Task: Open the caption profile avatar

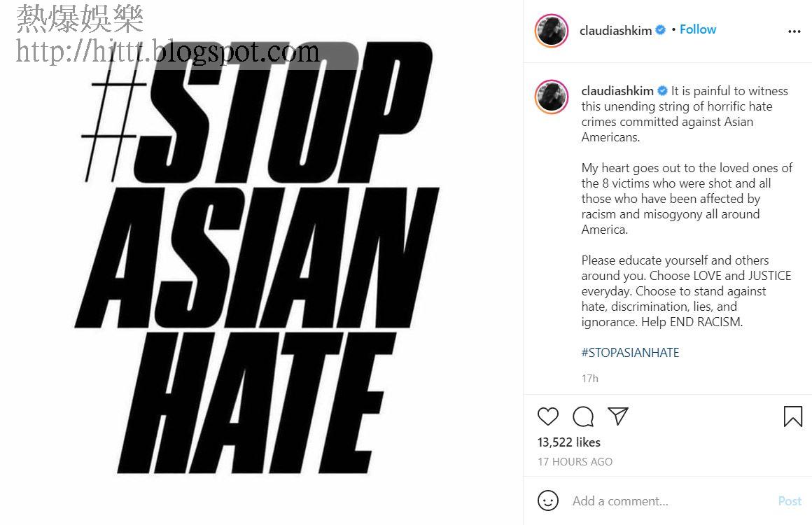Action: point(552,97)
